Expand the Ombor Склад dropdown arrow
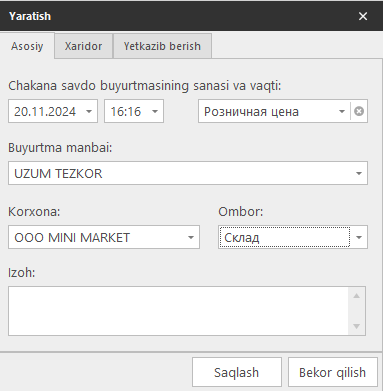Viewport: 383px width, 391px height. [x=359, y=237]
